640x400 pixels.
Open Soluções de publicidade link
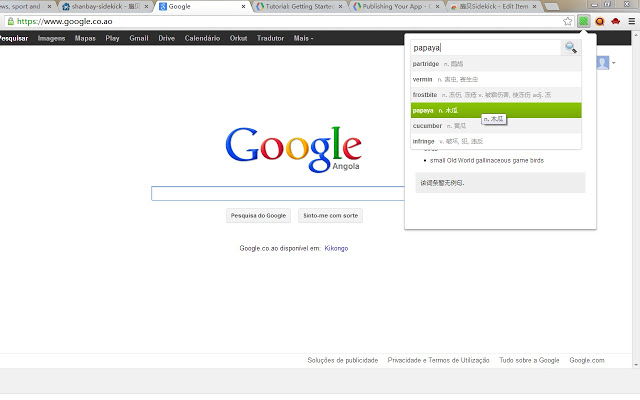tap(342, 360)
